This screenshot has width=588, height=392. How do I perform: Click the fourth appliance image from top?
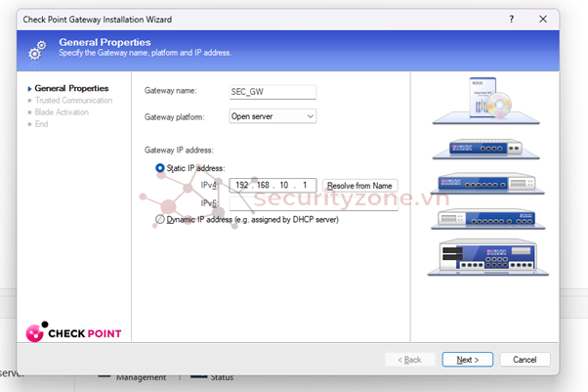(484, 219)
